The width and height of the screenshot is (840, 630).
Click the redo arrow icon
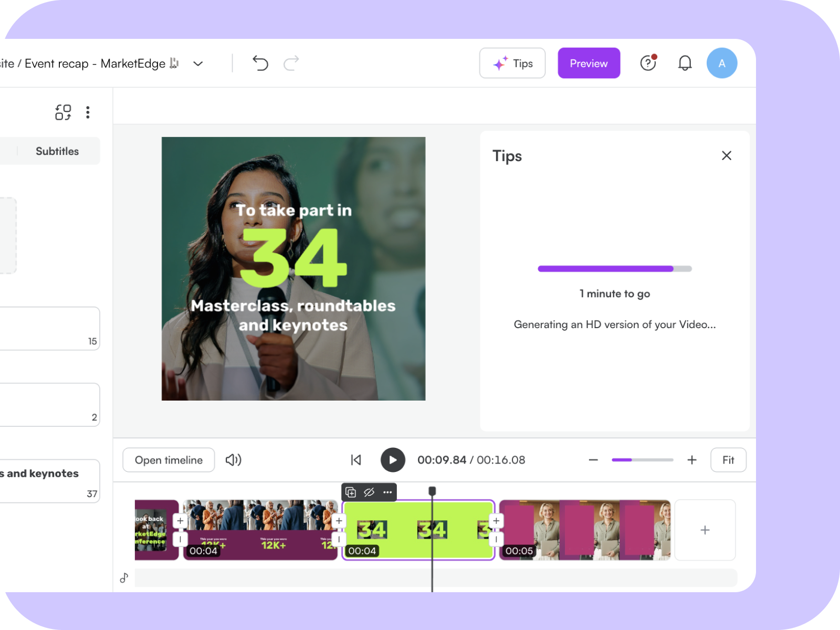291,63
